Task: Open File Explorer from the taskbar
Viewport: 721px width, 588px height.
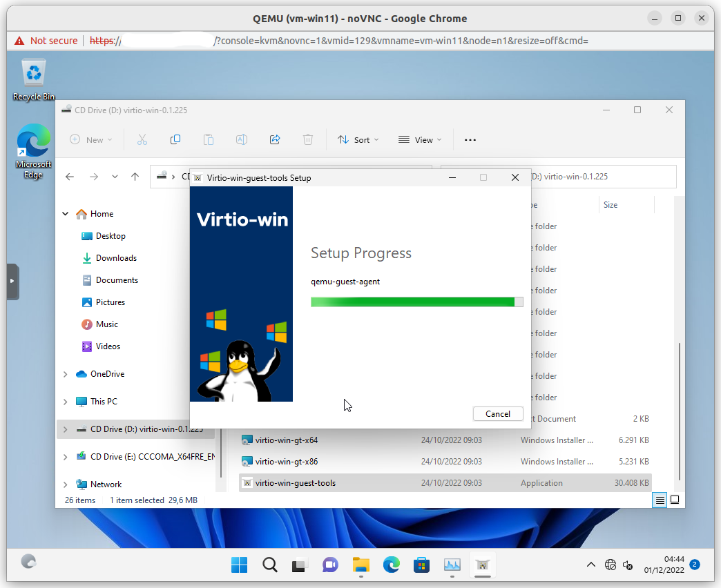Action: [x=361, y=565]
